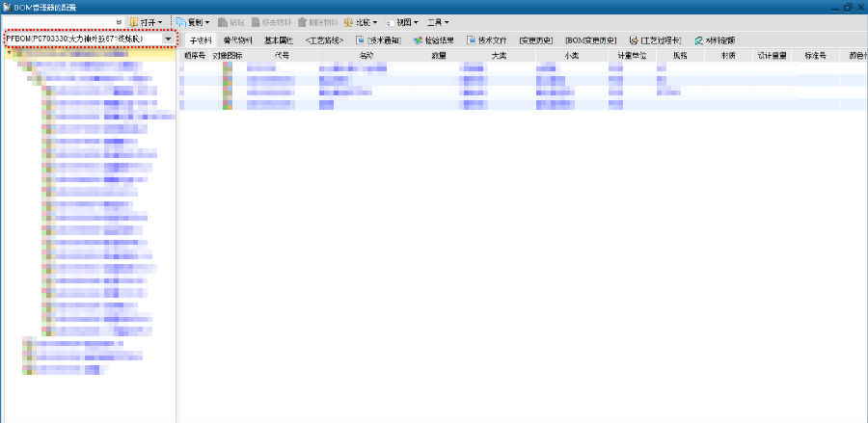Click the 粘贴 paste icon
This screenshot has height=423, width=868.
pos(223,22)
